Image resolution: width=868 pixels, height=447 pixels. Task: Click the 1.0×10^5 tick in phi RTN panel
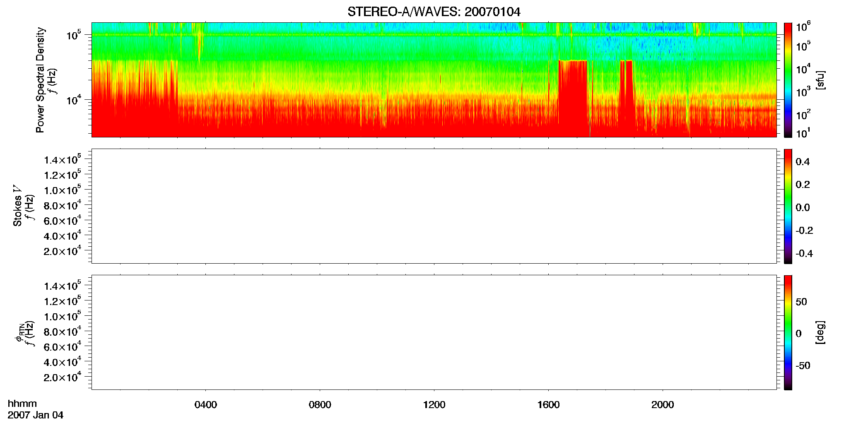coord(62,317)
